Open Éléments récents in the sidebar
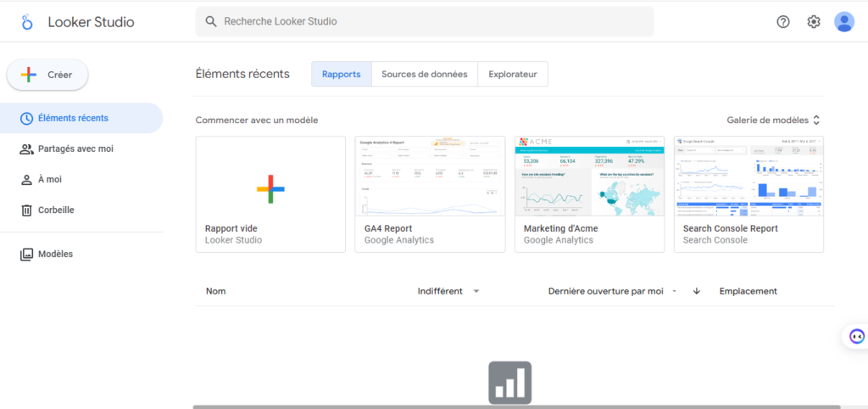 pyautogui.click(x=81, y=118)
